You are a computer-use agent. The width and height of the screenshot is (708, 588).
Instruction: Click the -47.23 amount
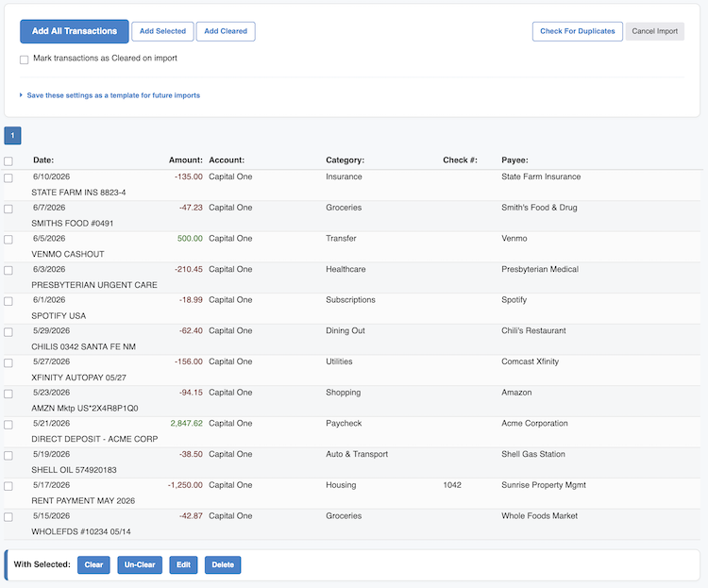(191, 208)
